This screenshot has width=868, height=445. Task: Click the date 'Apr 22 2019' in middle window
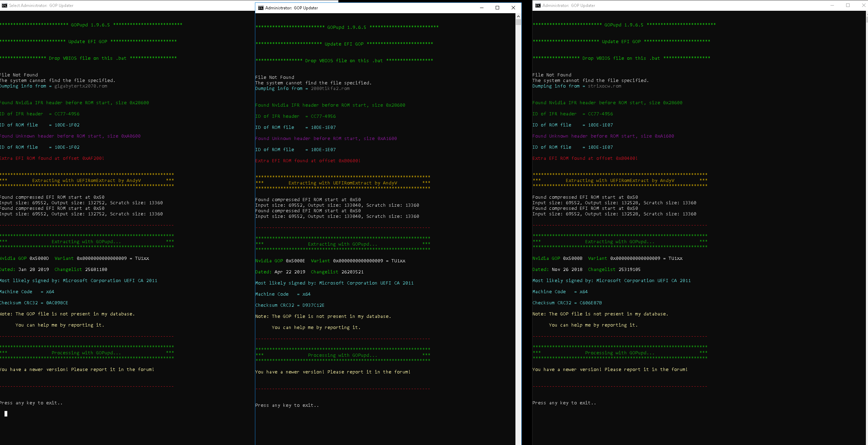click(290, 272)
